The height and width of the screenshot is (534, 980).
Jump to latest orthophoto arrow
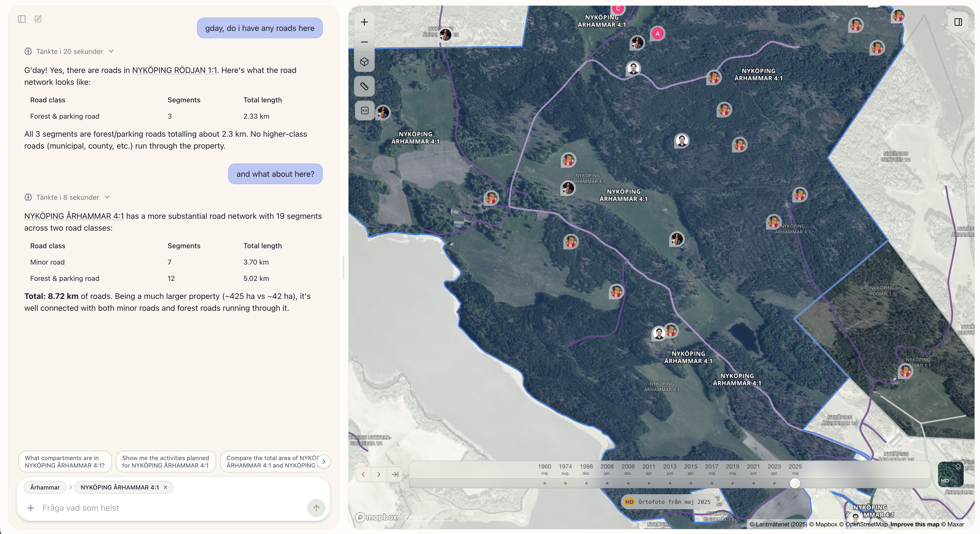coord(395,474)
